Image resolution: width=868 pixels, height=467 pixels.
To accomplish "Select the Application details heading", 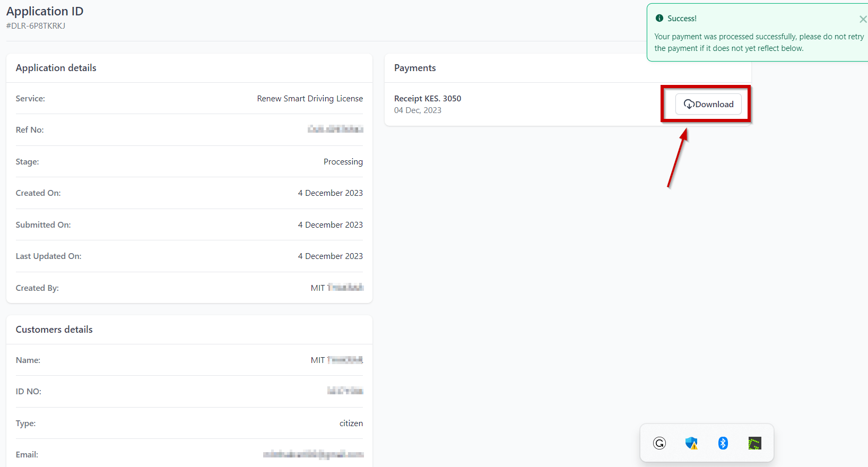I will 56,68.
